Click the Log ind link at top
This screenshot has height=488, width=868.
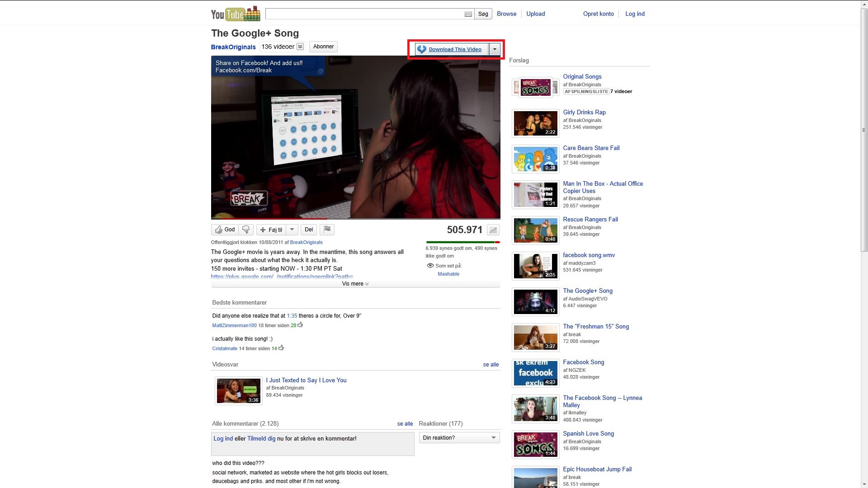click(x=635, y=14)
